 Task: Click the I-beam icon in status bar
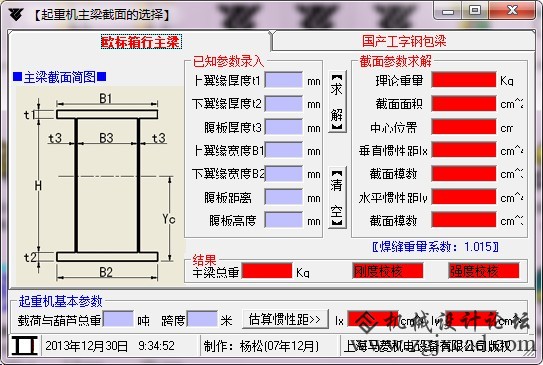coord(25,345)
